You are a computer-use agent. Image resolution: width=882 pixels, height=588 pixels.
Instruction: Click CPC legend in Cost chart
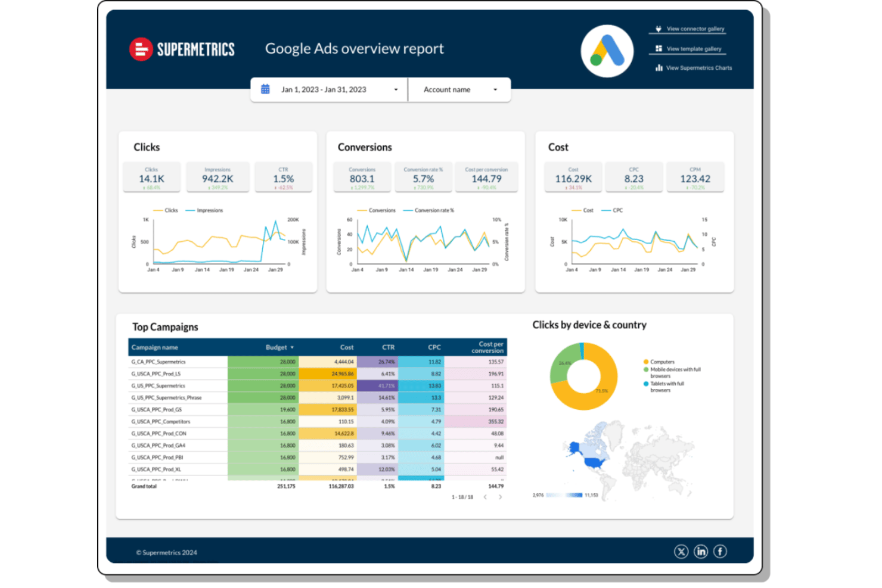tap(612, 210)
